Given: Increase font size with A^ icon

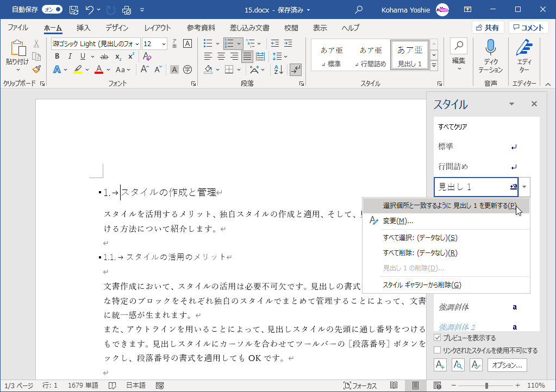Looking at the screenshot, I should 145,69.
